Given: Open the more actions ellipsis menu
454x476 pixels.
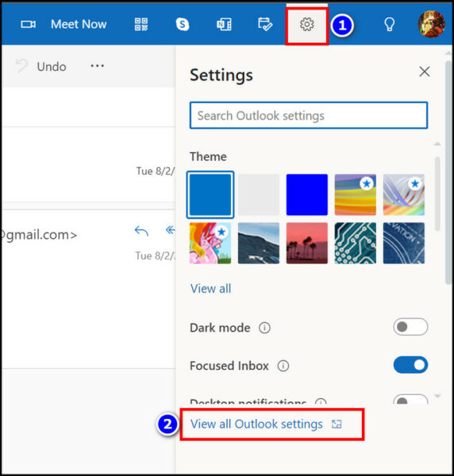Looking at the screenshot, I should (97, 66).
